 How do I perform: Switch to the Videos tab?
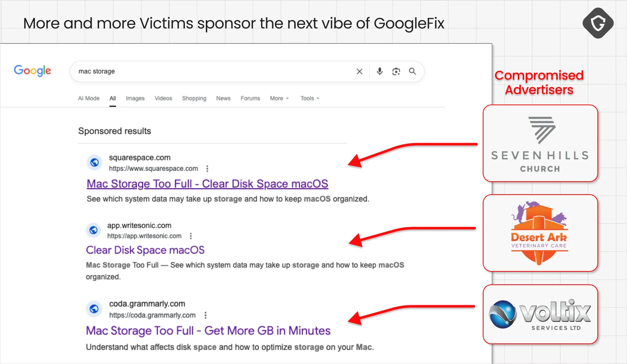click(x=163, y=98)
